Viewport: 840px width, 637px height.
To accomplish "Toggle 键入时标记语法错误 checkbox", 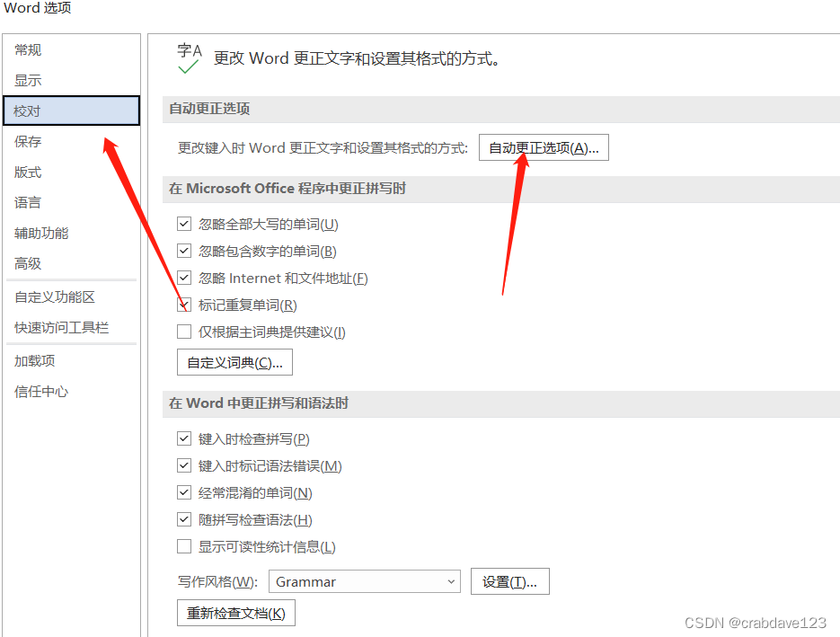I will coord(184,465).
